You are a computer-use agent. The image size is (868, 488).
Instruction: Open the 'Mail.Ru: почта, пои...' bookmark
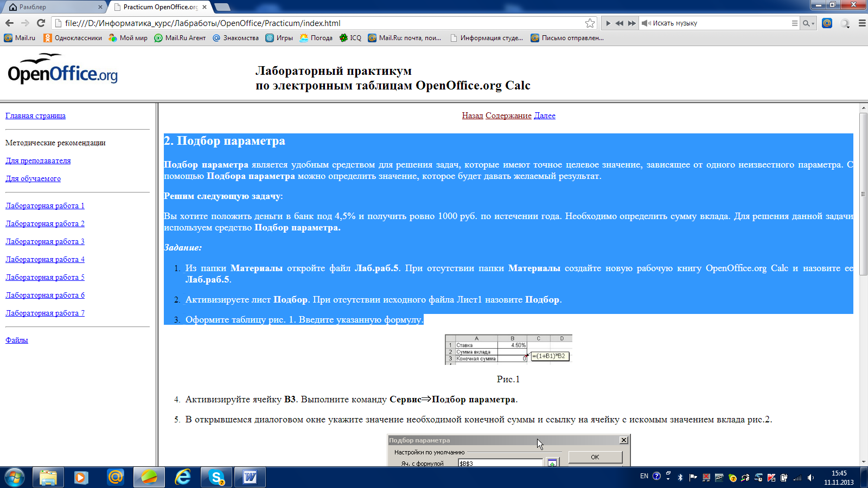coord(404,38)
